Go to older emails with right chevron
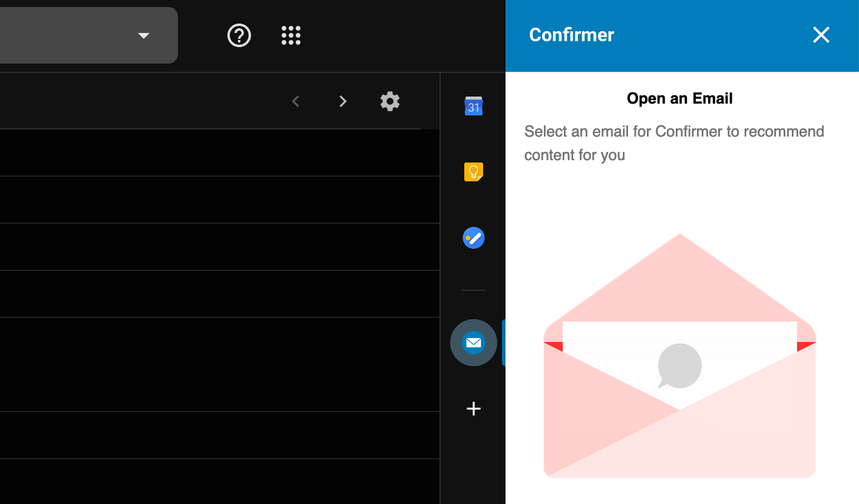Viewport: 859px width, 504px height. point(343,101)
